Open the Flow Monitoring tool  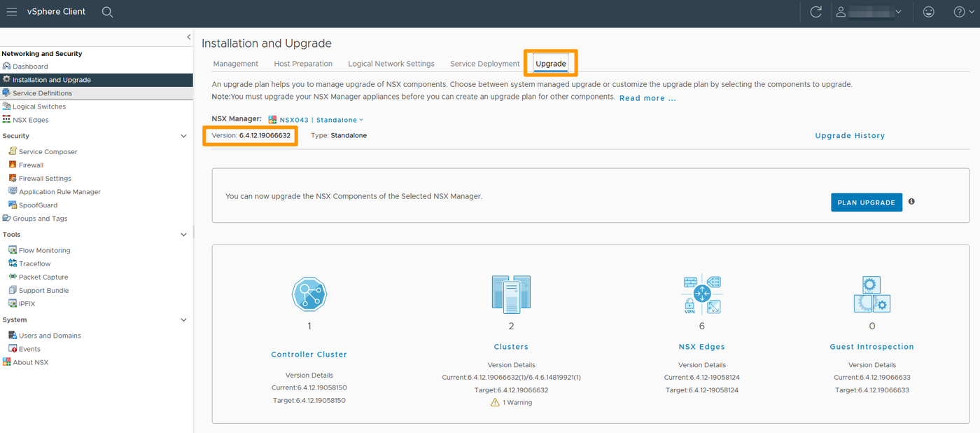45,249
